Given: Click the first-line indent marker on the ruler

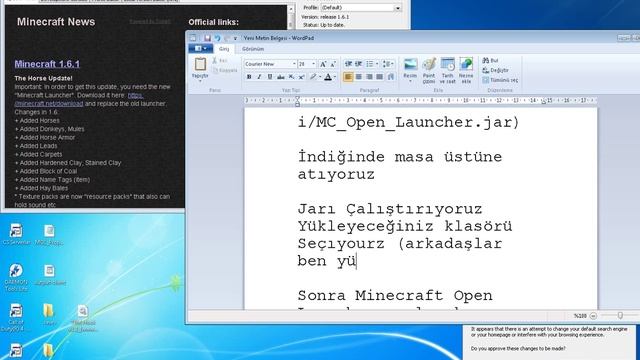Looking at the screenshot, I should point(298,98).
